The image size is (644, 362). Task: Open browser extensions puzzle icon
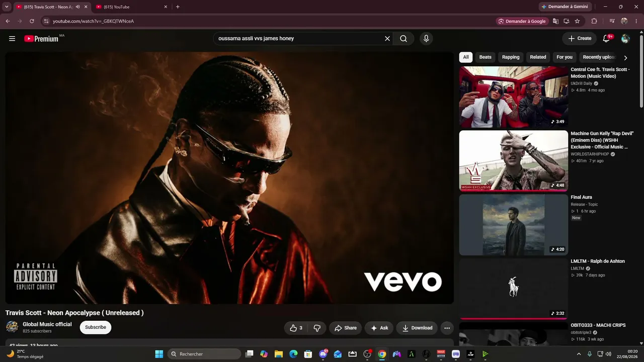[x=594, y=21]
